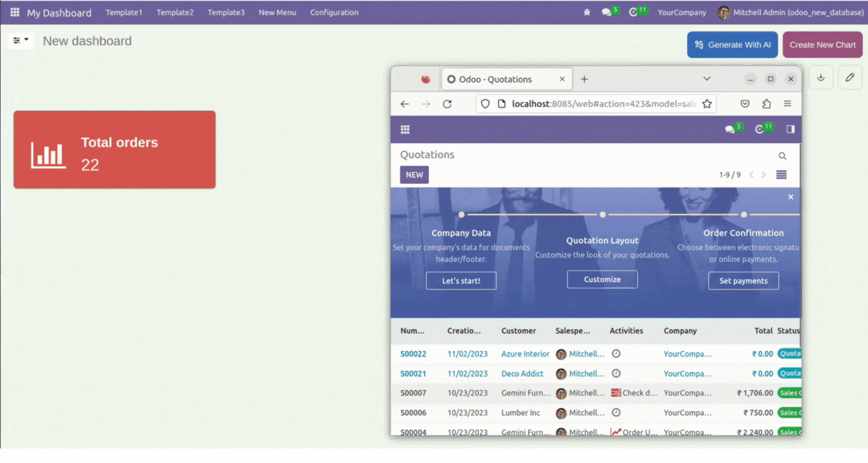Bookmark page with the star icon
The width and height of the screenshot is (868, 463).
707,104
